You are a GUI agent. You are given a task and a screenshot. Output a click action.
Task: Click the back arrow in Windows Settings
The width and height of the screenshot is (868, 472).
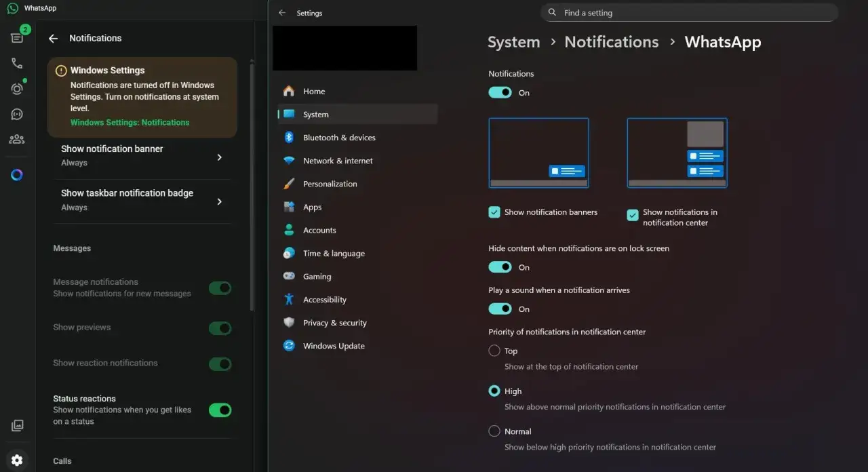click(282, 13)
